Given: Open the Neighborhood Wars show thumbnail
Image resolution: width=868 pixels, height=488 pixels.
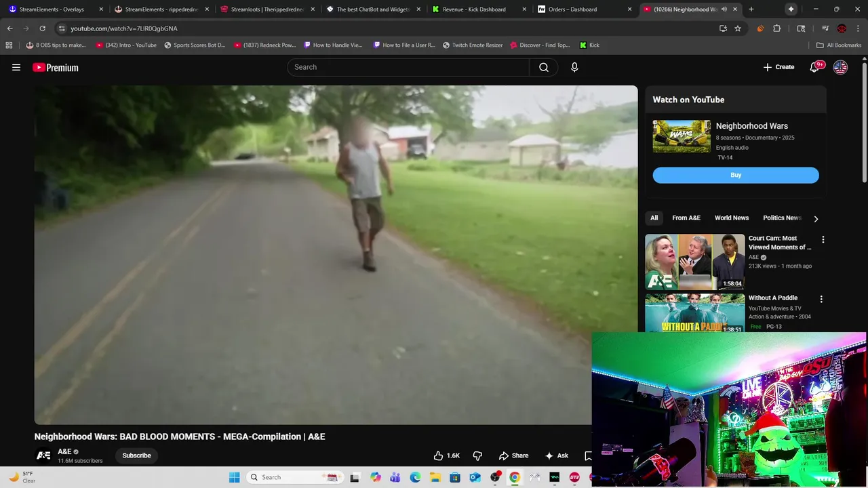Looking at the screenshot, I should [682, 136].
